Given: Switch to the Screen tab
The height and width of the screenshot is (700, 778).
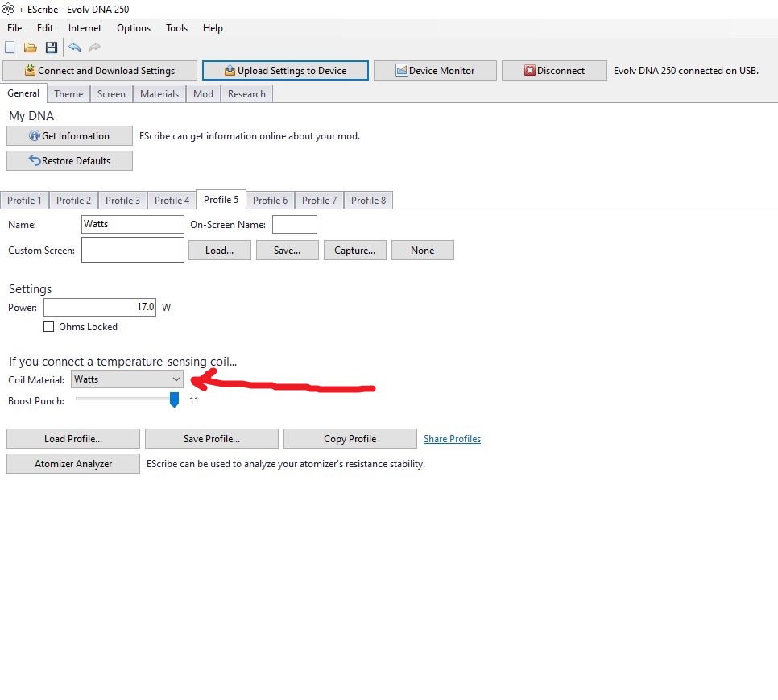Looking at the screenshot, I should click(x=111, y=93).
